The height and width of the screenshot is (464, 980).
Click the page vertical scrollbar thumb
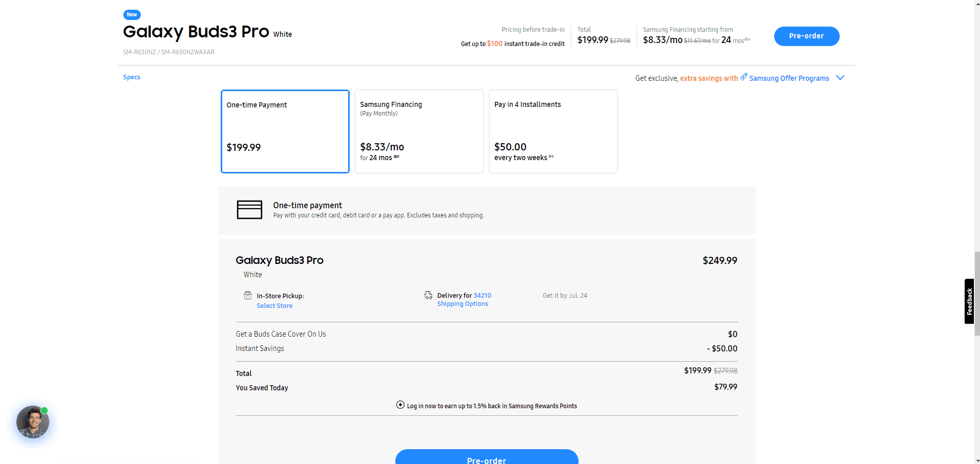(976, 293)
